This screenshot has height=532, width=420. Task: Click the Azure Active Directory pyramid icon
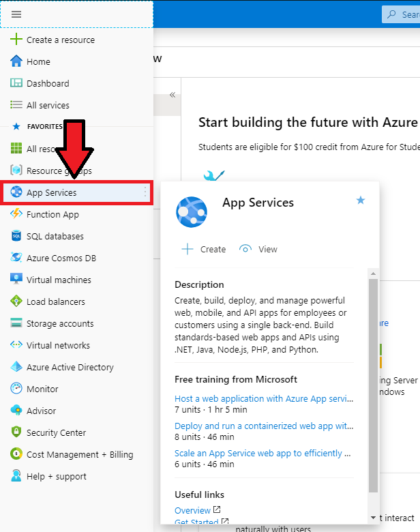tap(16, 367)
